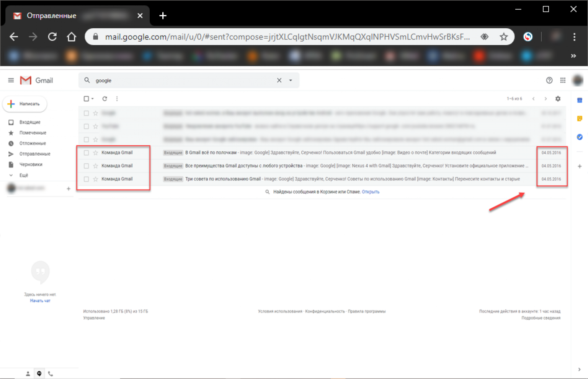This screenshot has height=379, width=588.
Task: Click the Конфиденциальность link
Action: click(325, 311)
